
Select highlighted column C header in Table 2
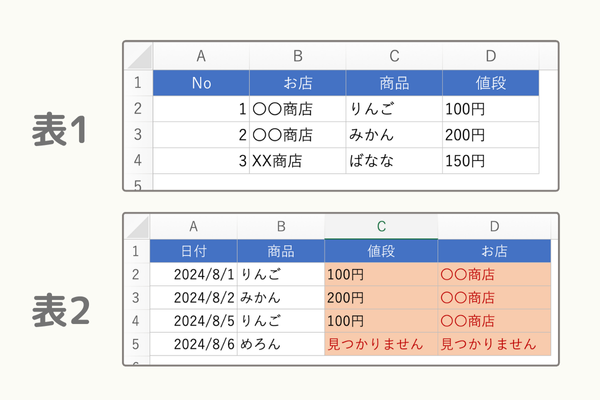(x=381, y=227)
